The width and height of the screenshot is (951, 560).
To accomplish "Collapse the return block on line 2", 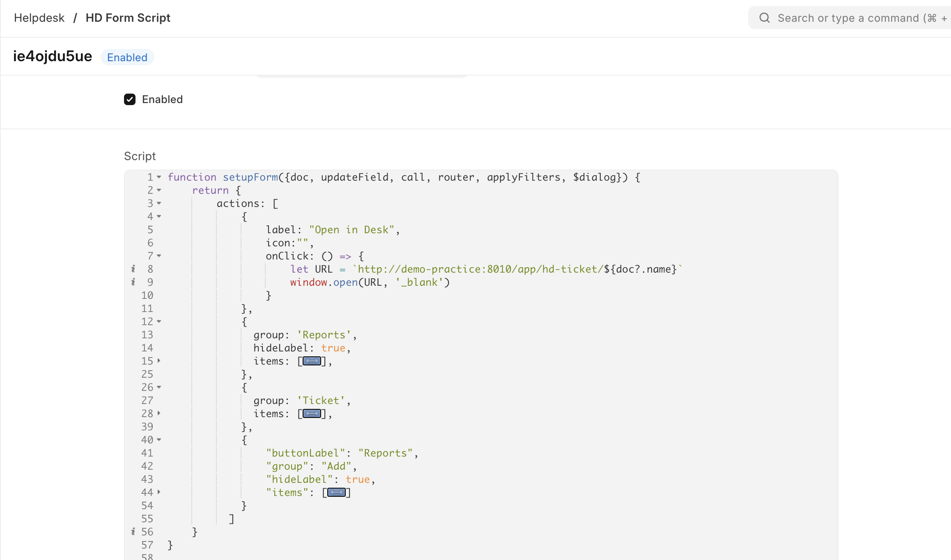I will (159, 190).
